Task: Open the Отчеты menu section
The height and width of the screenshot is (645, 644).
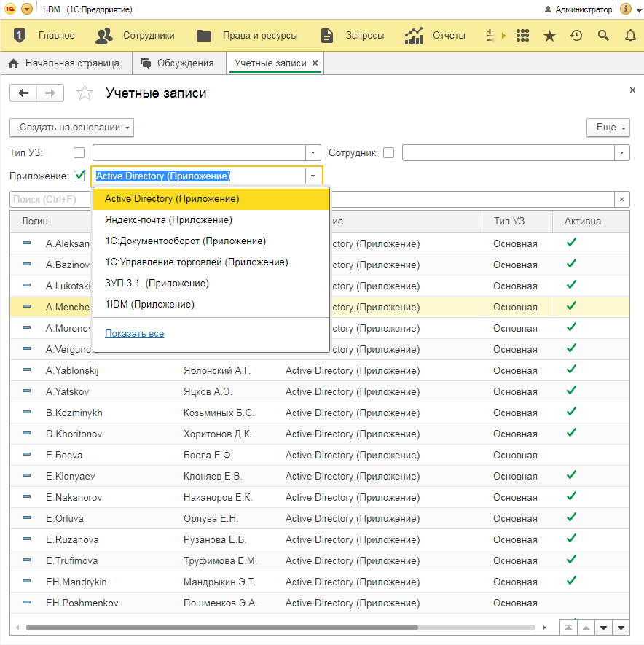Action: point(436,36)
